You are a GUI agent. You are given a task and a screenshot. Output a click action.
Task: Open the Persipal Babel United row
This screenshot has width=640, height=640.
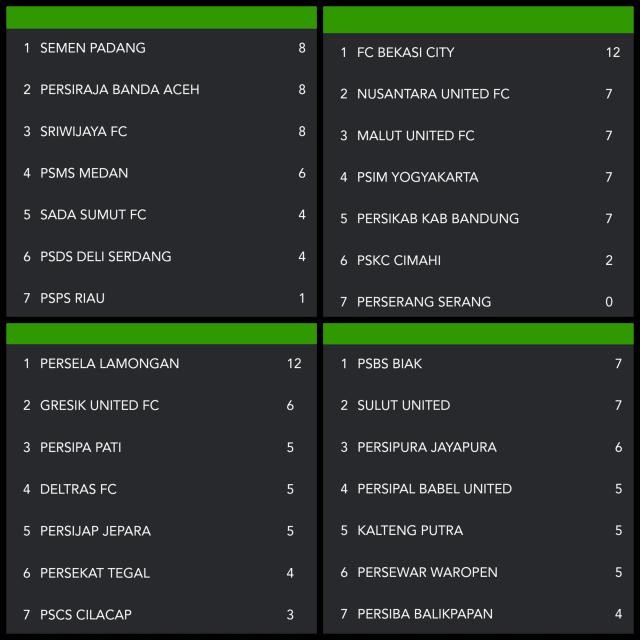[478, 489]
